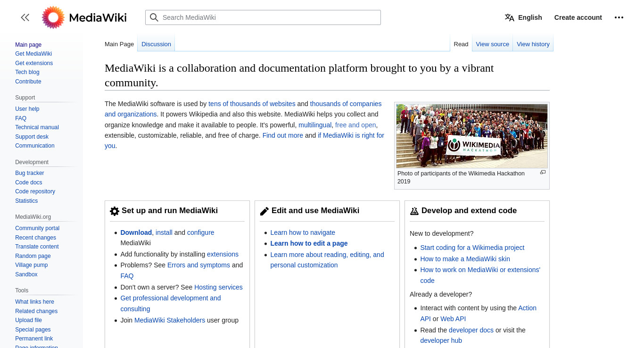
Task: Open the Translate content link
Action: coord(37,247)
